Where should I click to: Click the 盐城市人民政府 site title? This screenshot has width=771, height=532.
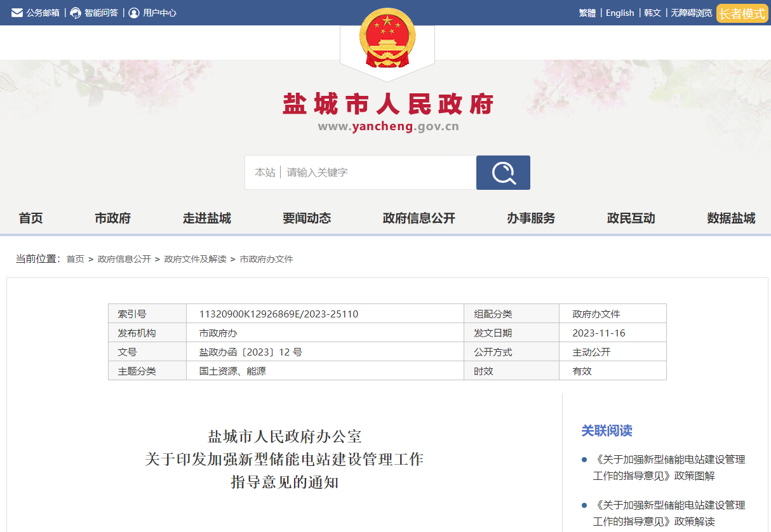pos(388,104)
